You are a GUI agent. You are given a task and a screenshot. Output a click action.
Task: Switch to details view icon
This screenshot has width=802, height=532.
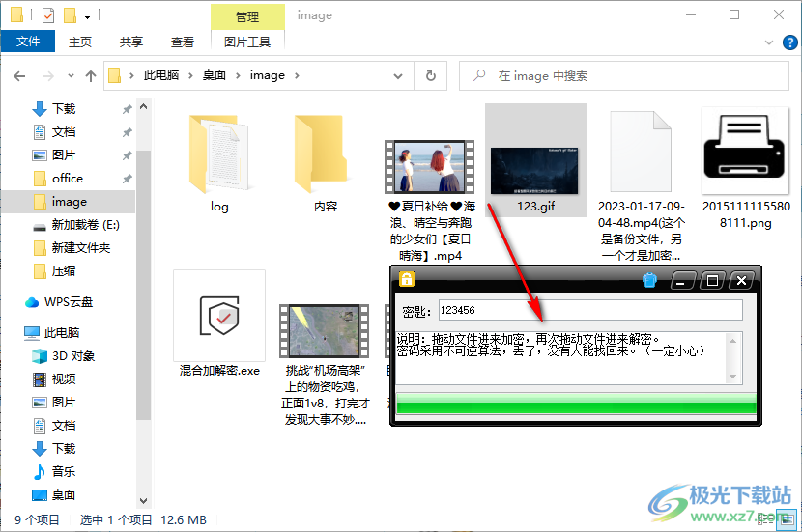tap(765, 520)
